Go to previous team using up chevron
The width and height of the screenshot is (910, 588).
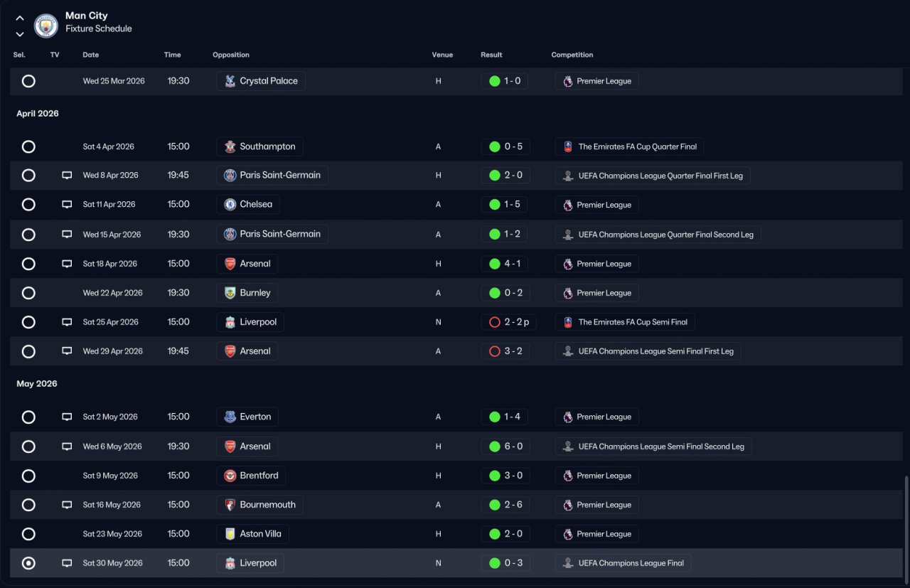20,18
